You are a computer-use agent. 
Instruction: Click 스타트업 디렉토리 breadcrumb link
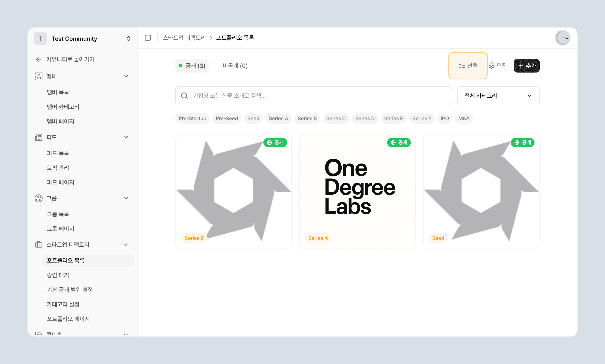pyautogui.click(x=184, y=38)
